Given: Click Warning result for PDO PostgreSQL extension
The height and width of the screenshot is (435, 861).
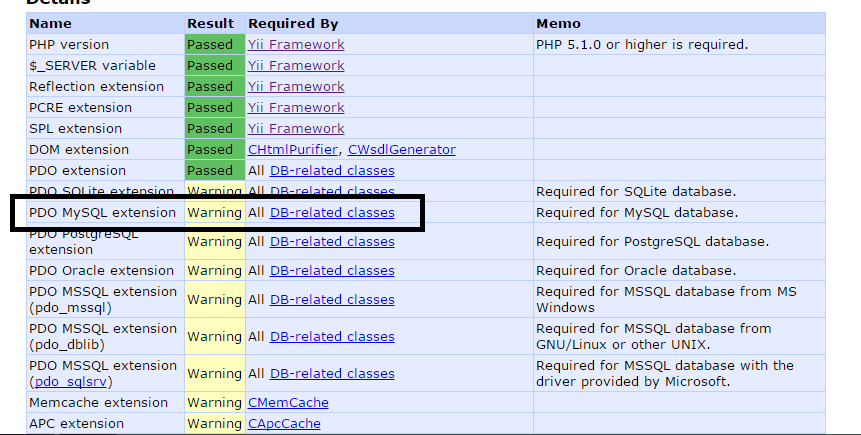Looking at the screenshot, I should click(215, 242).
